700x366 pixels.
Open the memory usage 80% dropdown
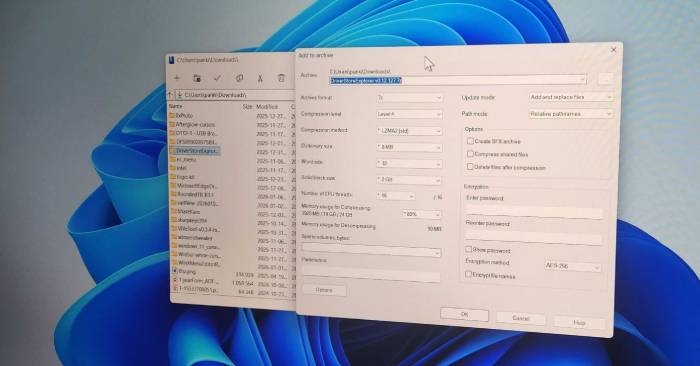(x=422, y=214)
